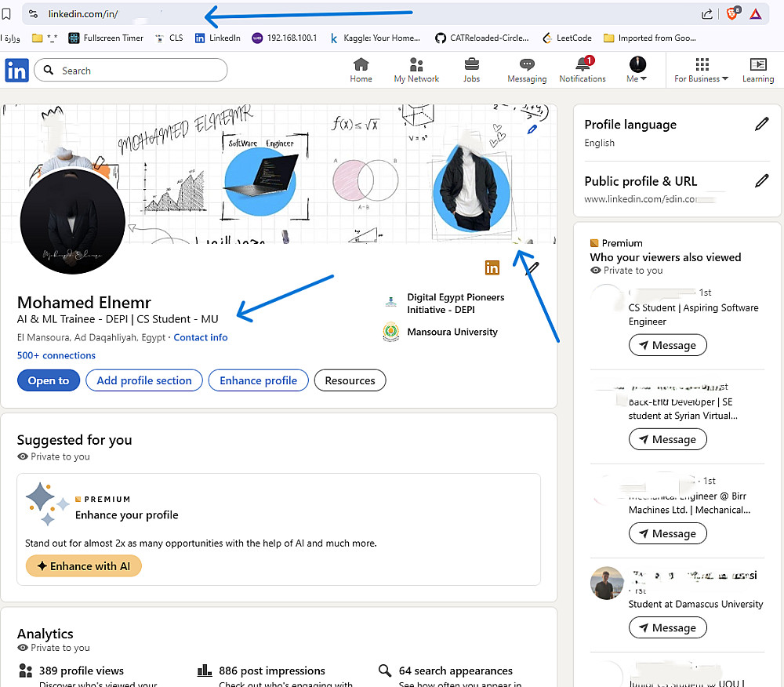The width and height of the screenshot is (784, 687).
Task: Open the Kaggle bookmark
Action: click(375, 38)
